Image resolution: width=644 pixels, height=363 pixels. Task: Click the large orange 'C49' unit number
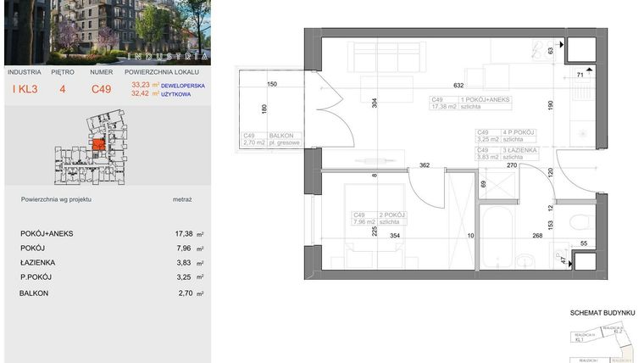[101, 89]
